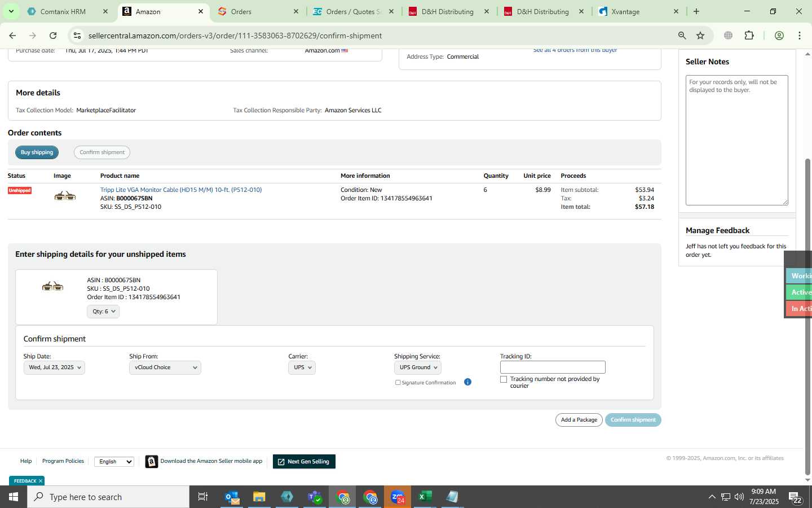This screenshot has width=812, height=508.
Task: Check Tracking number not provided by courier
Action: point(504,379)
